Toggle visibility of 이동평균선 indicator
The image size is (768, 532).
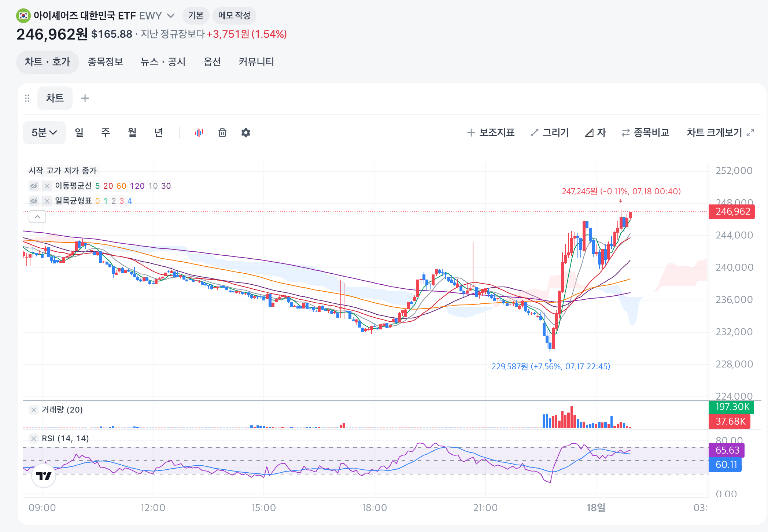pyautogui.click(x=34, y=186)
